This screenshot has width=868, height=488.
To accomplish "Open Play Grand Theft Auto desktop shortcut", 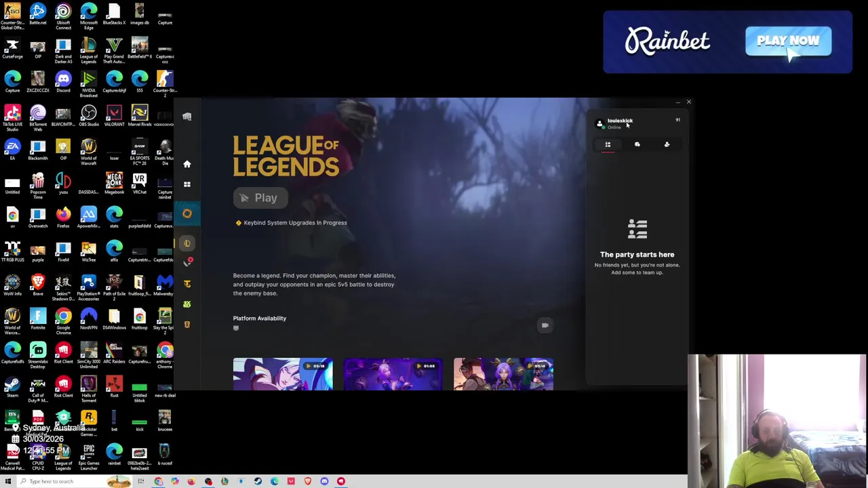I will tap(114, 50).
